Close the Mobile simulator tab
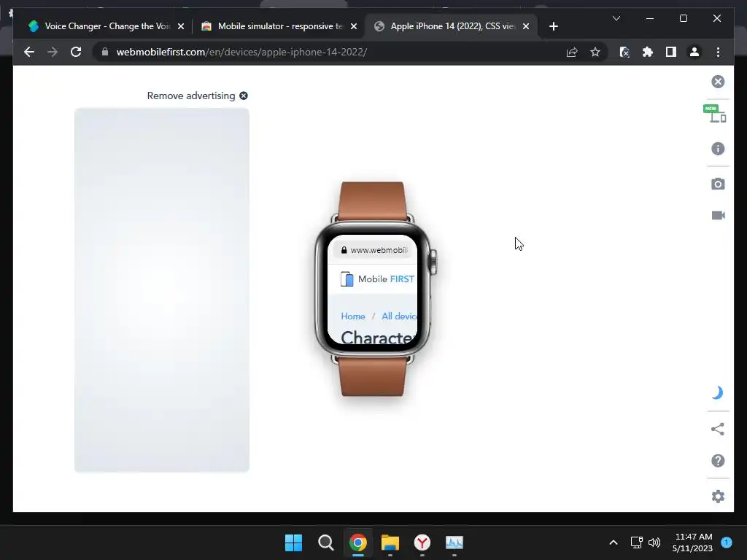Viewport: 747px width, 560px height. pos(354,26)
